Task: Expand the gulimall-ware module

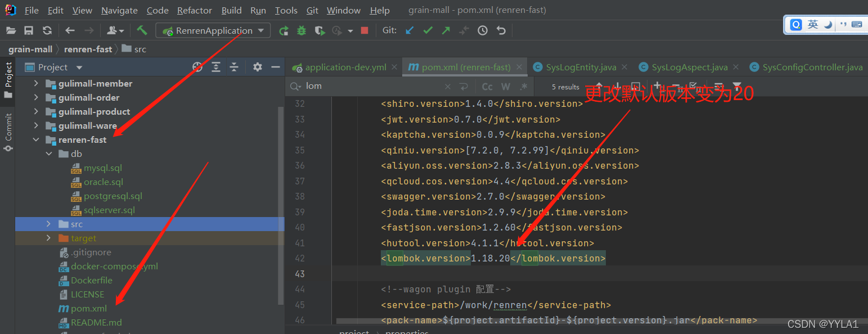Action: tap(36, 125)
